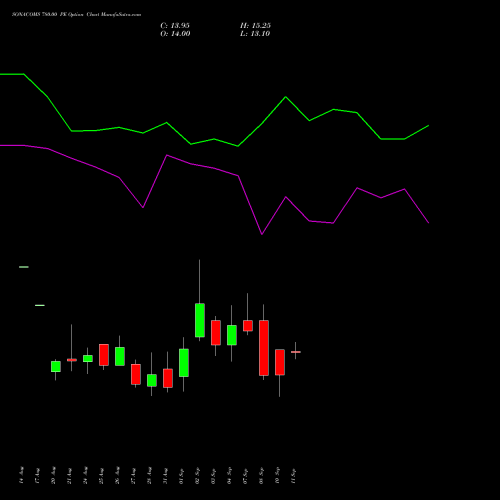This screenshot has width=500, height=500.
Task: Click the green indicator line's highest mid-chart peak
Action: 286,97
